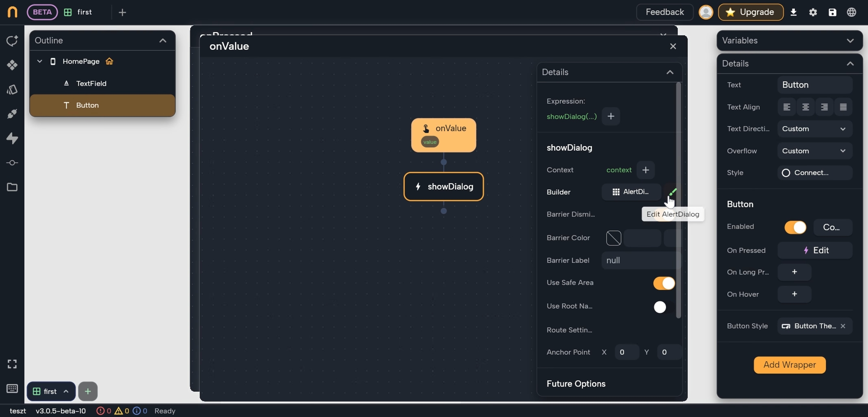Click the globe icon in top bar
Viewport: 868px width, 417px height.
851,12
